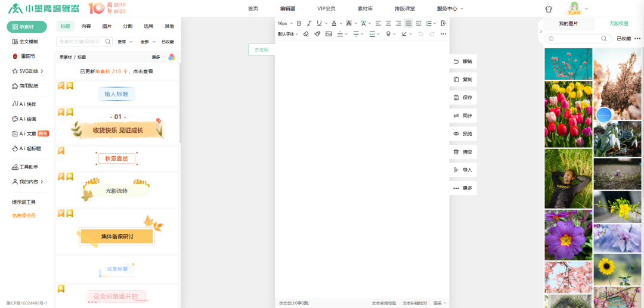This screenshot has width=644, height=308.
Task: Toggle bold formatting in the editor toolbar
Action: click(299, 23)
